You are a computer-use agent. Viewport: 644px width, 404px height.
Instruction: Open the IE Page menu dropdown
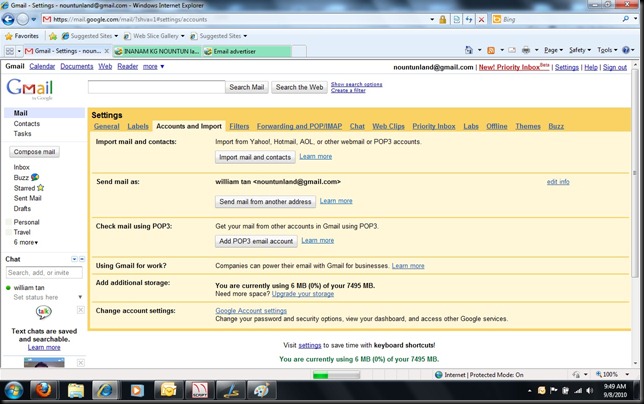(x=554, y=50)
